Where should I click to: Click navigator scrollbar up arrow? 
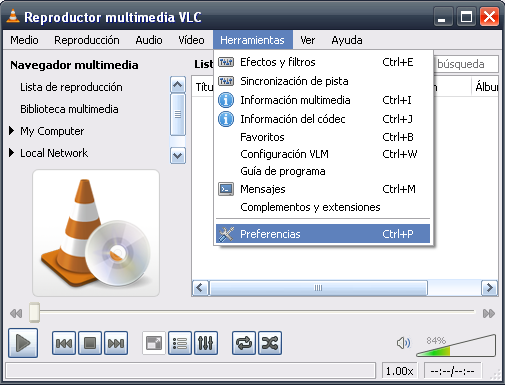(x=178, y=84)
